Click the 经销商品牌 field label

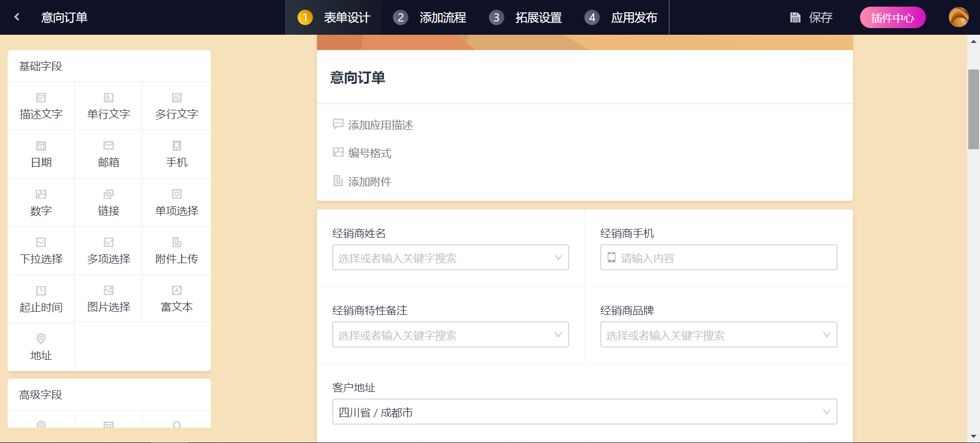pyautogui.click(x=627, y=311)
